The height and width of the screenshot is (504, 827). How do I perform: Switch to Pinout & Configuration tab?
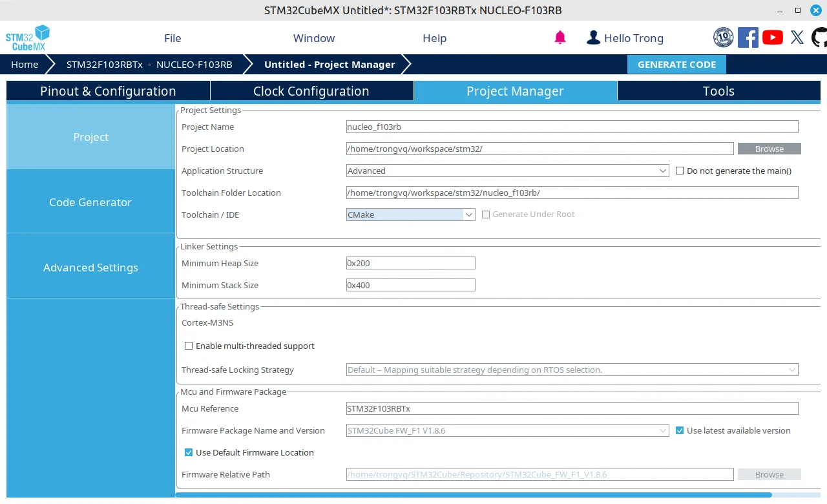pyautogui.click(x=108, y=91)
